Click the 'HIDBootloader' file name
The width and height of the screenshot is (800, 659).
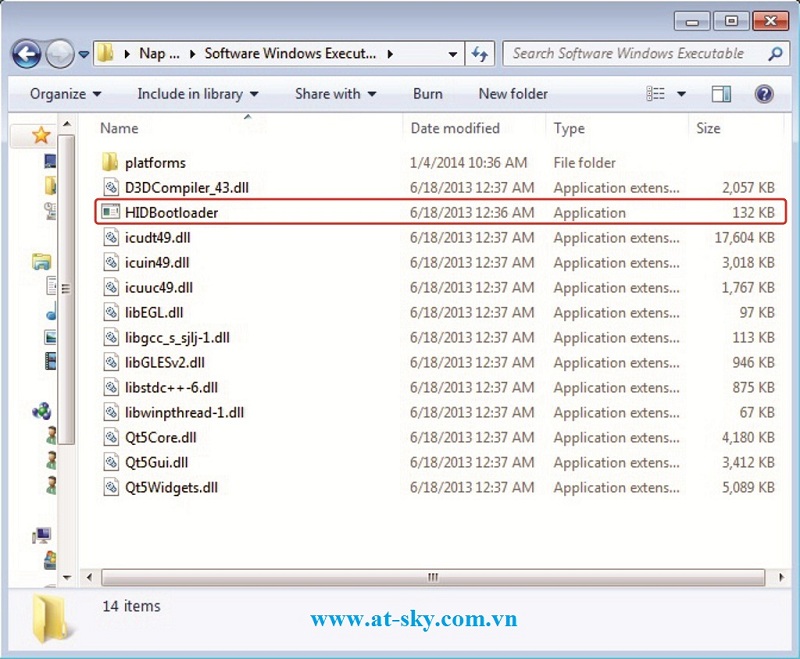(x=171, y=212)
